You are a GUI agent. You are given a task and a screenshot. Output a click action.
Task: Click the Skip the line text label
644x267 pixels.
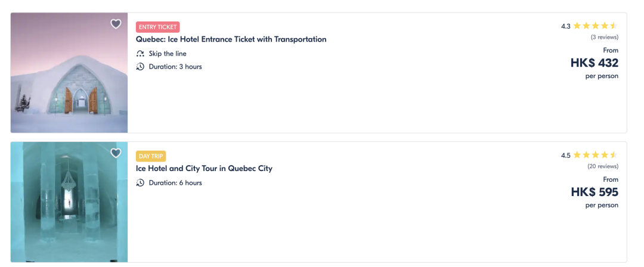pyautogui.click(x=168, y=54)
